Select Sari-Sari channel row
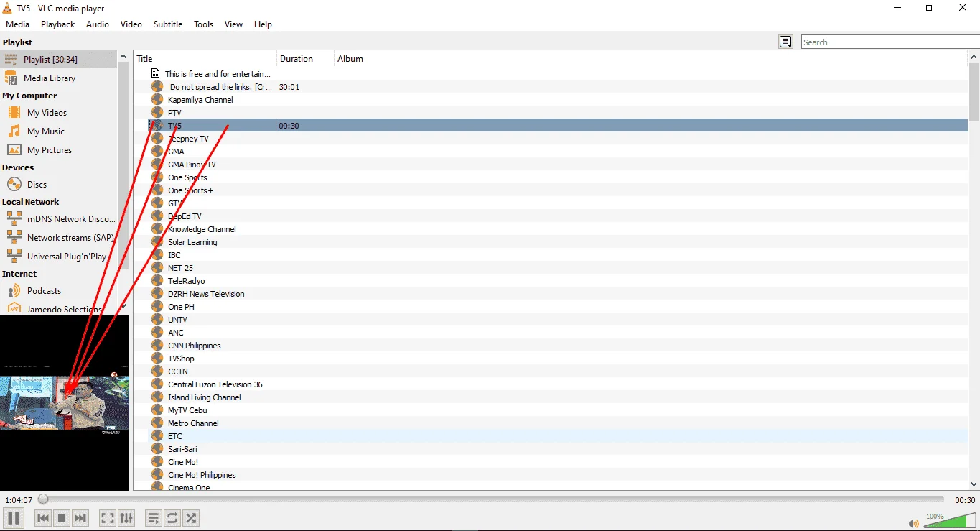The height and width of the screenshot is (531, 980). pyautogui.click(x=558, y=449)
